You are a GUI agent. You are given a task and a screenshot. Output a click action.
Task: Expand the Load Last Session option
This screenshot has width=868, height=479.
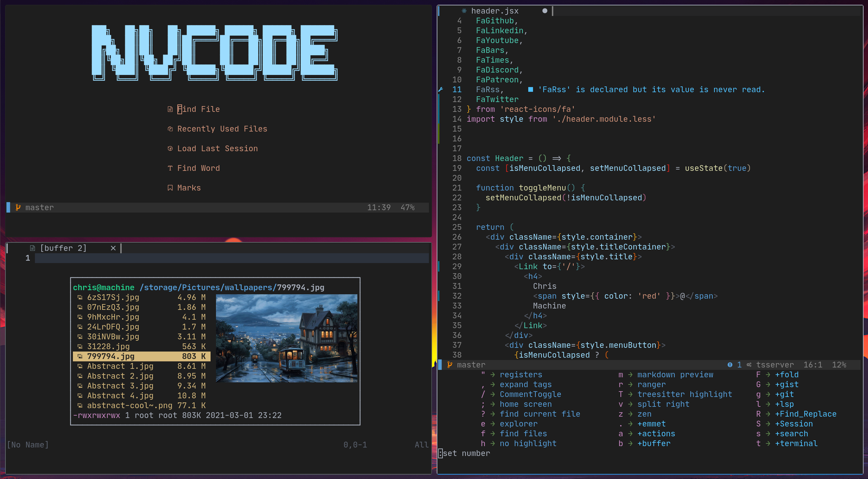tap(218, 148)
